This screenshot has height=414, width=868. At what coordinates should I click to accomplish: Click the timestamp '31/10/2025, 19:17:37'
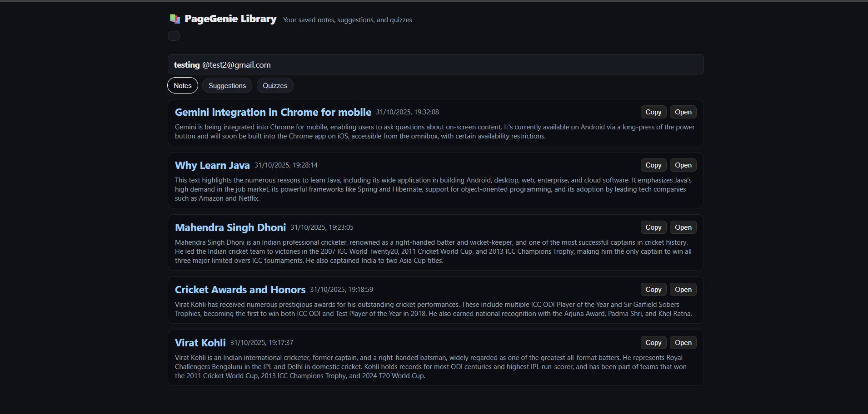(x=262, y=343)
